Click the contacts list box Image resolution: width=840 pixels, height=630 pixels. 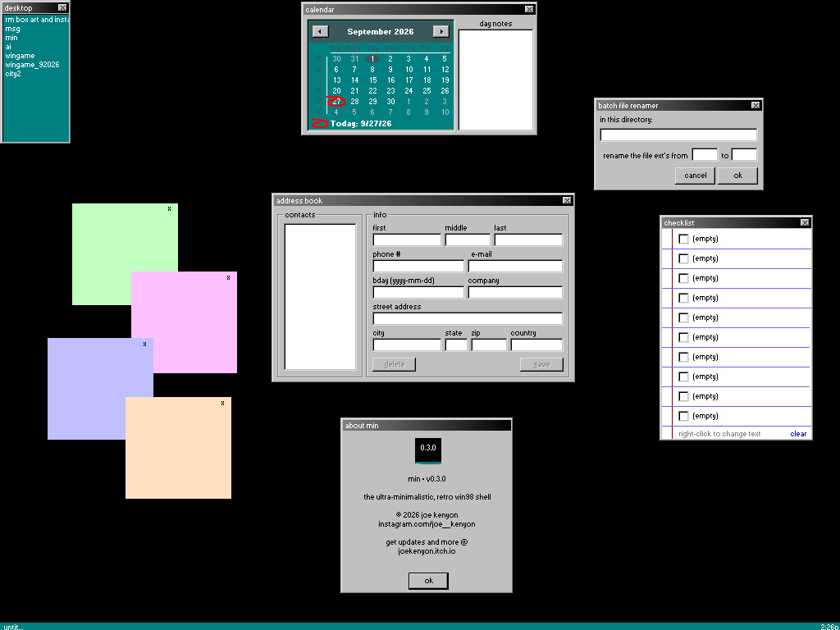(x=321, y=297)
